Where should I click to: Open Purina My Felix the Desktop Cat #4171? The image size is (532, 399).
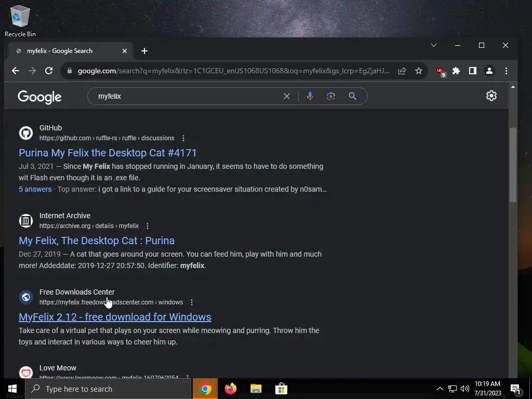(x=108, y=153)
